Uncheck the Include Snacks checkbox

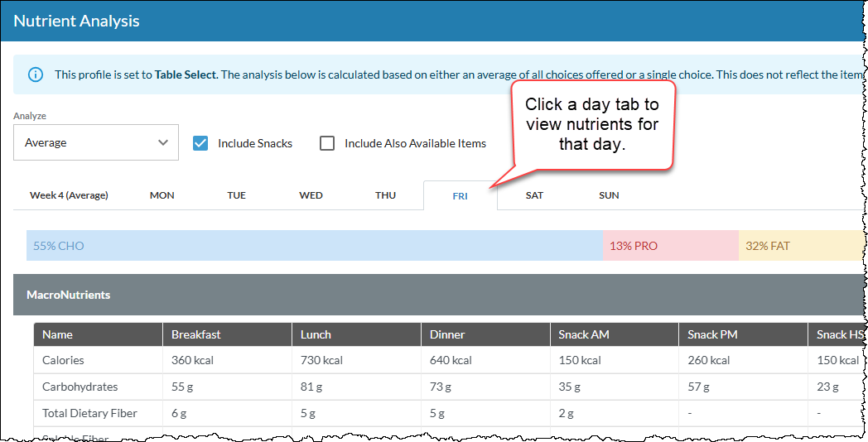(200, 143)
